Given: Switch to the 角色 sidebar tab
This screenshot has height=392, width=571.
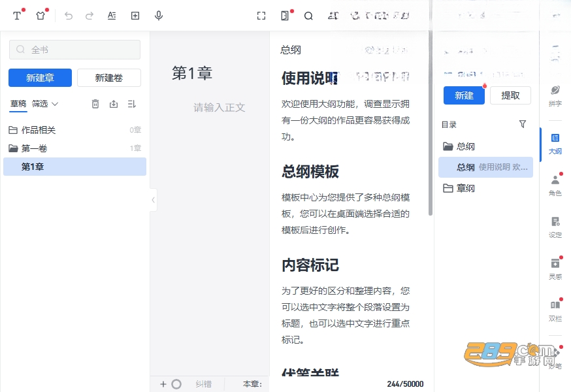Looking at the screenshot, I should (555, 185).
